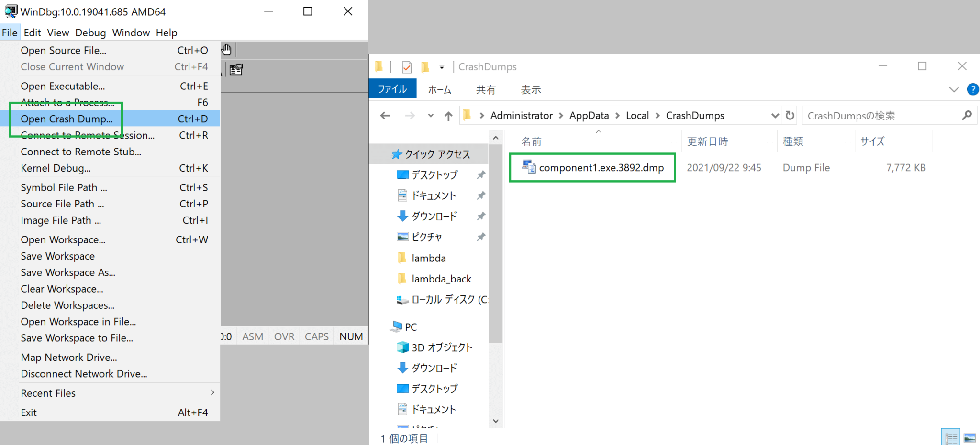The image size is (980, 445).
Task: Unpin ピクチャ from Quick Access
Action: 481,237
